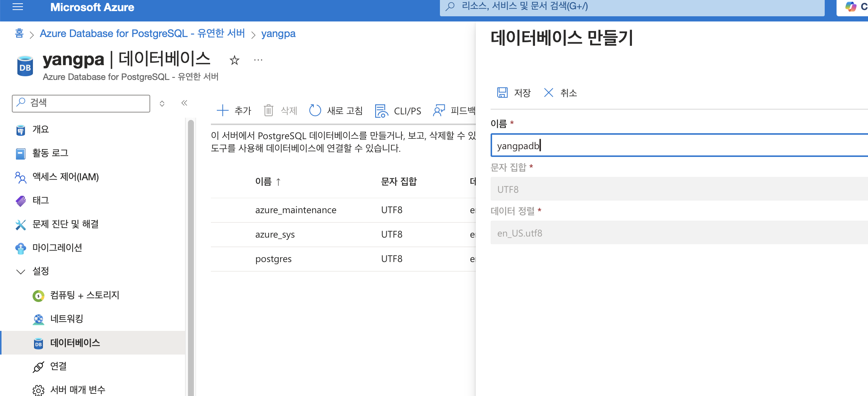The width and height of the screenshot is (868, 396).
Task: Click the 연결 plug icon
Action: [38, 367]
